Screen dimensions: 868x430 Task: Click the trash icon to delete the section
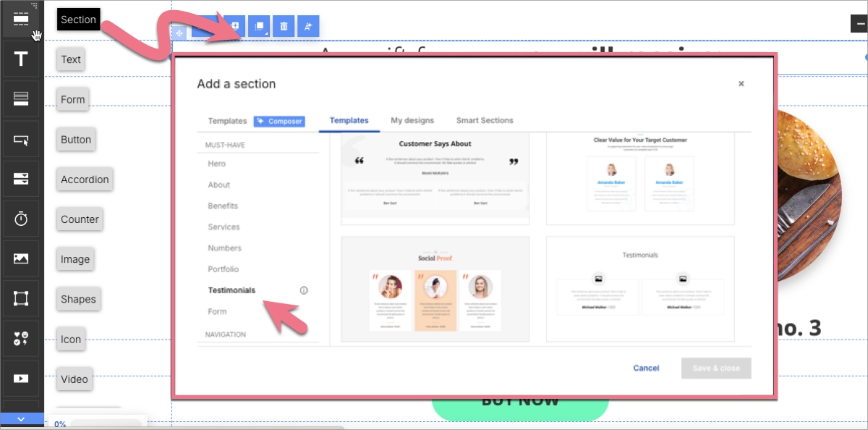(x=284, y=27)
